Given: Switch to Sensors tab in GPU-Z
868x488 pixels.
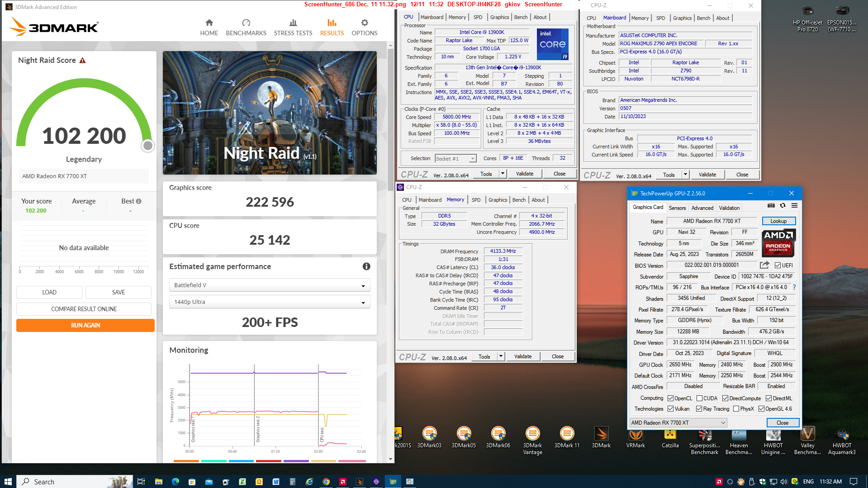Looking at the screenshot, I should pos(677,208).
